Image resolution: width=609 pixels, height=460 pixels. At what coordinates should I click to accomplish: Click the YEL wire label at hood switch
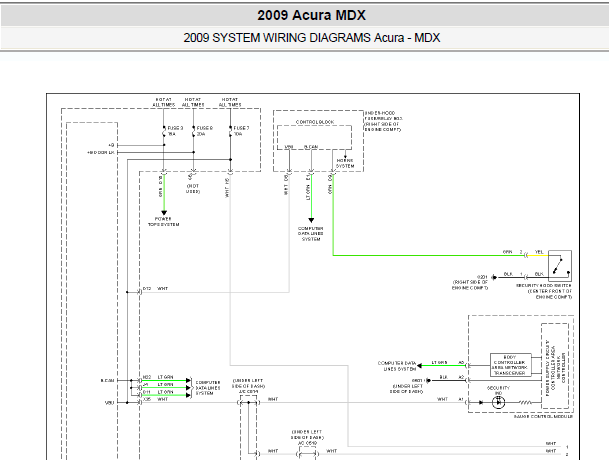click(539, 252)
